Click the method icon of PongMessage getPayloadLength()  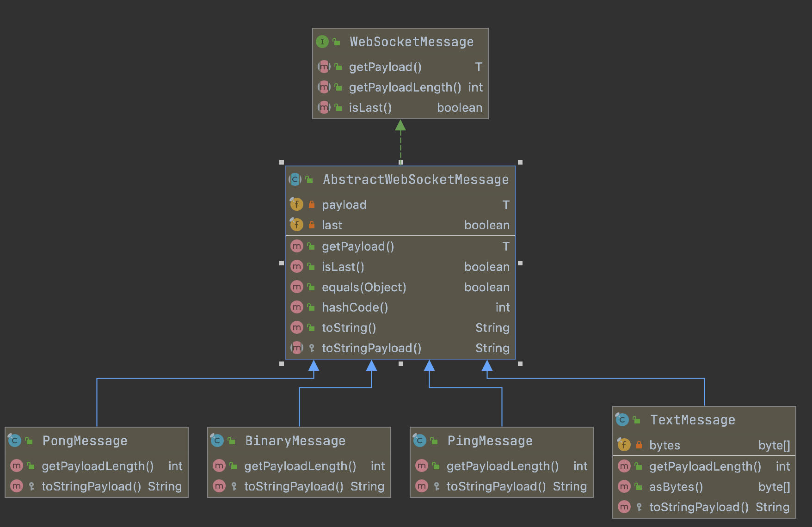(17, 466)
